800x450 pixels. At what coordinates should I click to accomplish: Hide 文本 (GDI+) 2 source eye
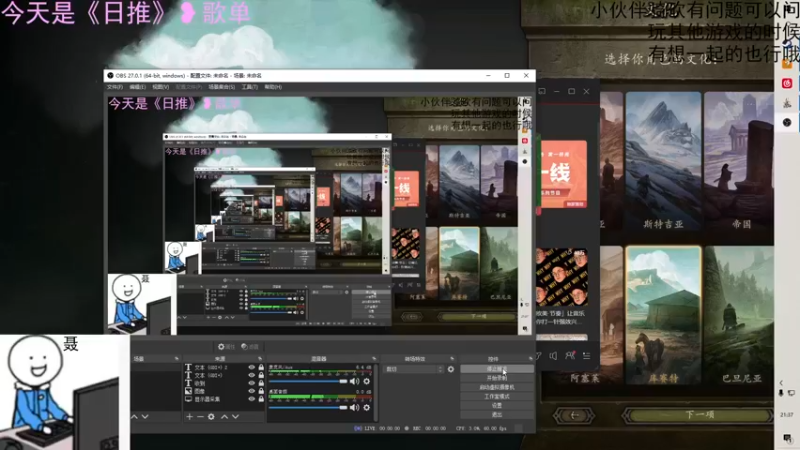tap(251, 367)
